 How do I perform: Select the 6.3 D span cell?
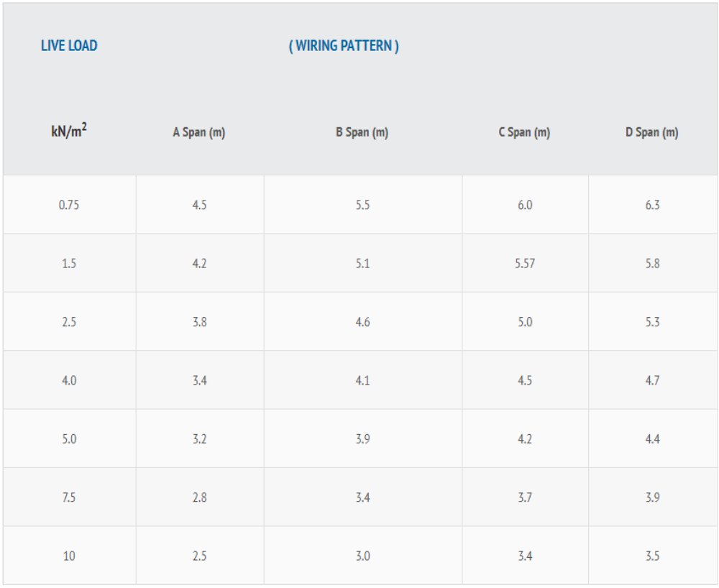(x=653, y=205)
